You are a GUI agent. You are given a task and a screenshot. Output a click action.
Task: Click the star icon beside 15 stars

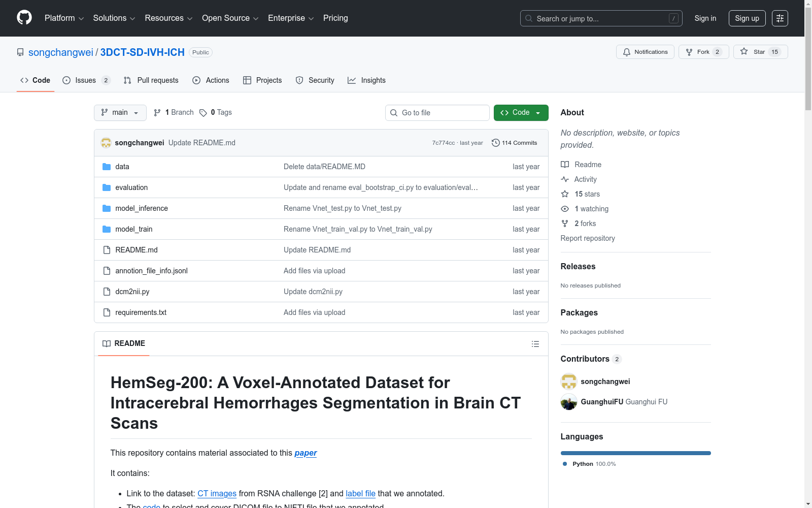click(x=565, y=194)
